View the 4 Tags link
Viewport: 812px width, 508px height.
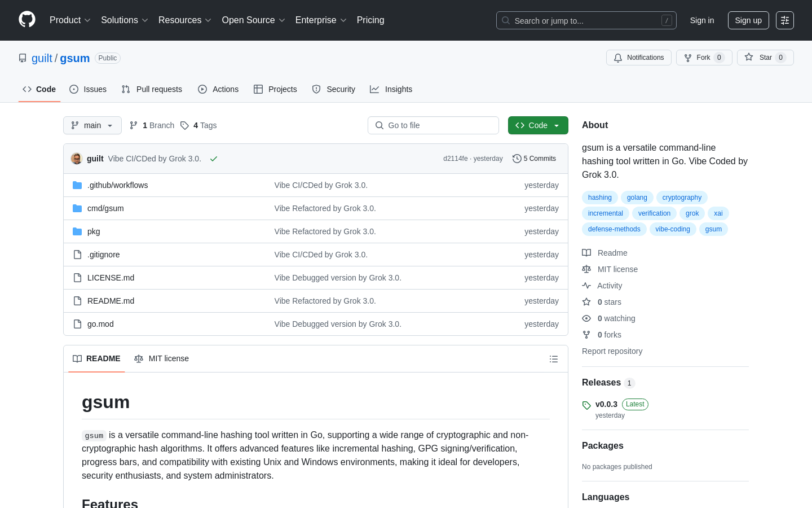[198, 125]
